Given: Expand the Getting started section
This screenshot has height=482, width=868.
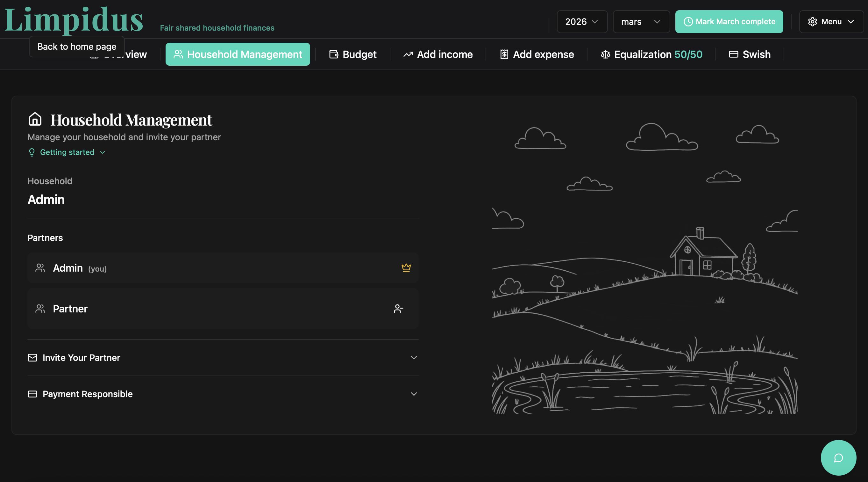Looking at the screenshot, I should pyautogui.click(x=67, y=152).
